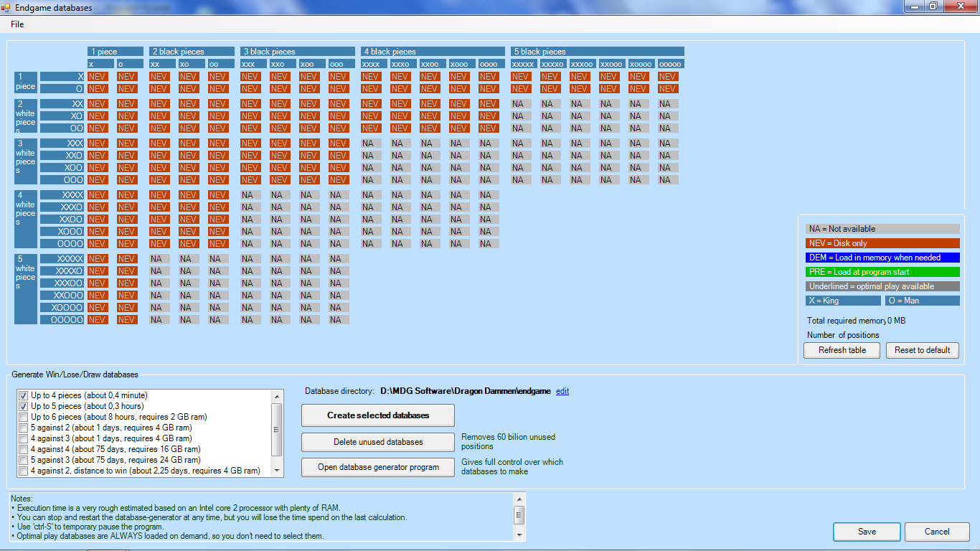
Task: Click the 'NA = Not available' legend entry
Action: click(882, 229)
